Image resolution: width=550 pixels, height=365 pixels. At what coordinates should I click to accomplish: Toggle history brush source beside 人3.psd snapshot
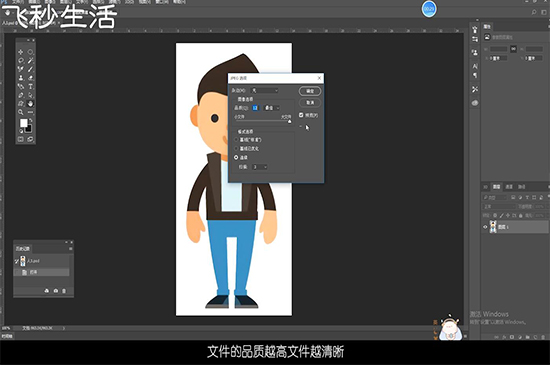pos(16,261)
